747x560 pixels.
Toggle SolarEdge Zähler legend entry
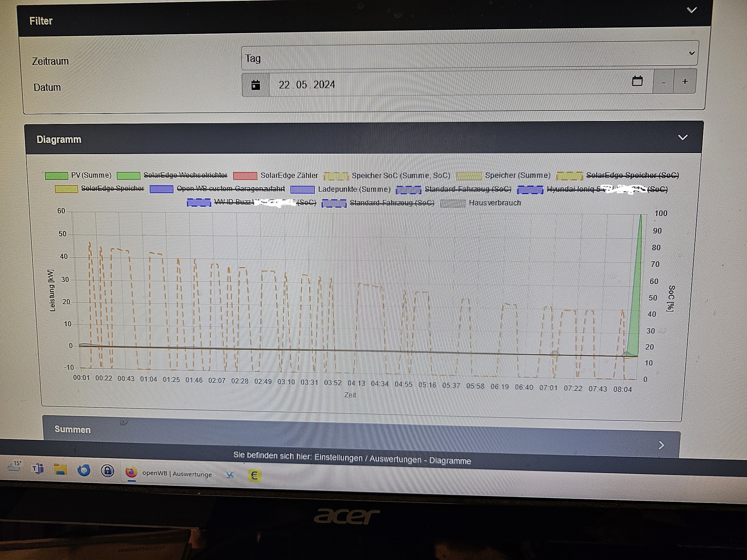[276, 175]
